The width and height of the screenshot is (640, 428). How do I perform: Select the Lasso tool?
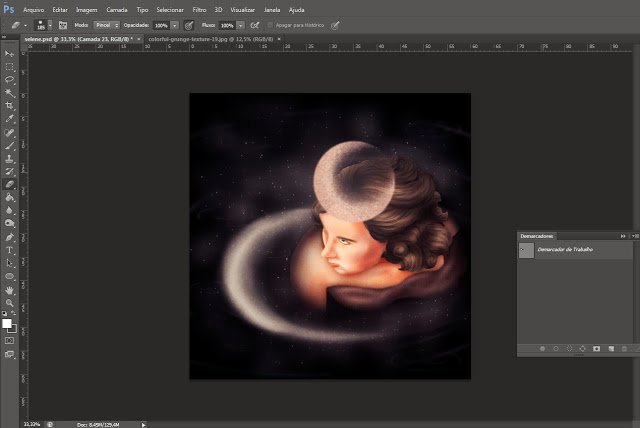point(9,79)
